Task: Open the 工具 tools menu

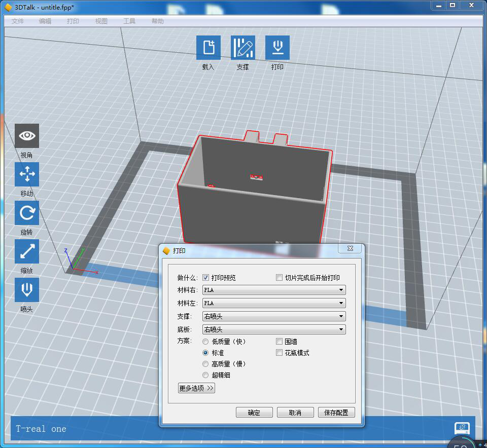Action: [129, 21]
